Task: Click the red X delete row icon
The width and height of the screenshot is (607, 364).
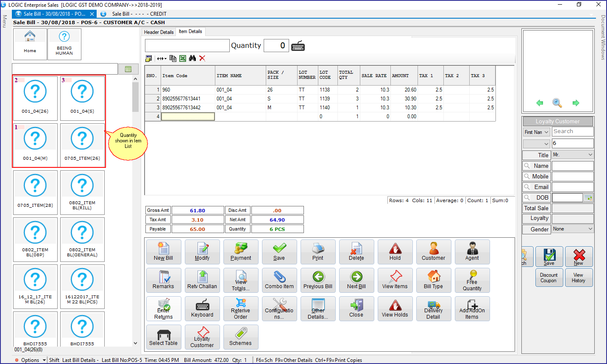Action: [x=202, y=58]
